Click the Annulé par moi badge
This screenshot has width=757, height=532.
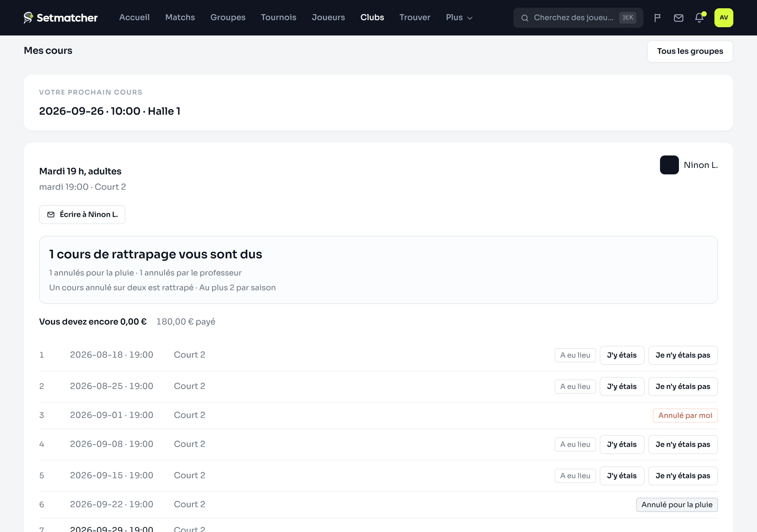tap(685, 416)
